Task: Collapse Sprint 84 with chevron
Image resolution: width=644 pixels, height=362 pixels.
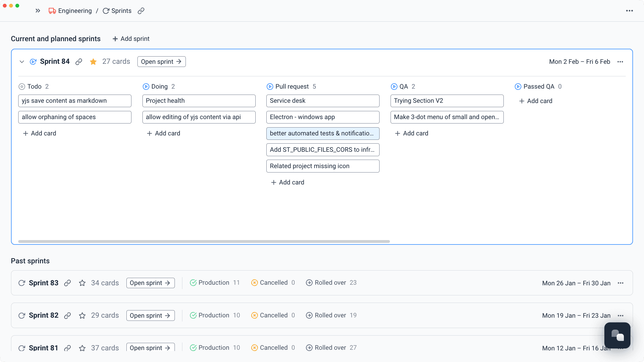Action: pyautogui.click(x=22, y=62)
